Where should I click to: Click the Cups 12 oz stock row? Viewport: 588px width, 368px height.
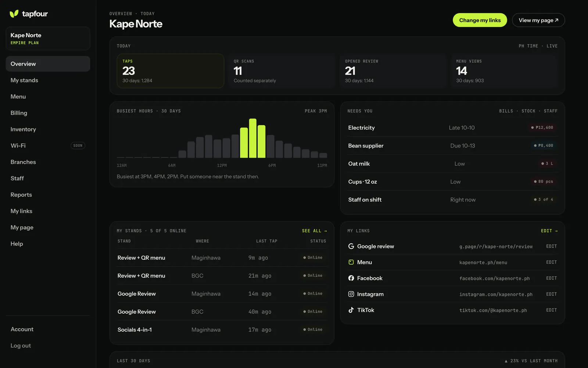[452, 182]
